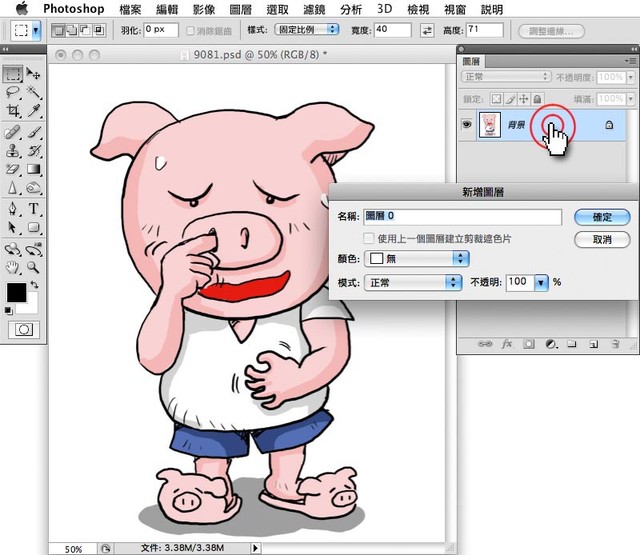Choose Add to Selection mode
The height and width of the screenshot is (555, 640).
[72, 30]
